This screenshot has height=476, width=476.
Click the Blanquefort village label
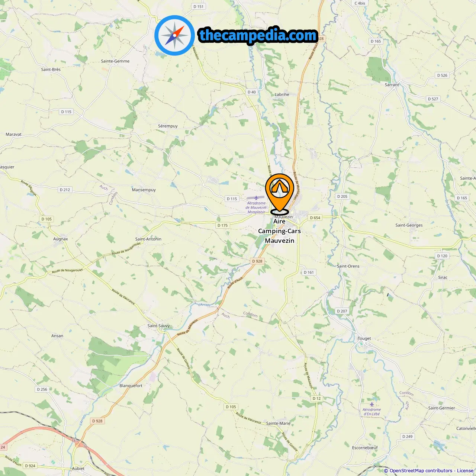click(x=131, y=386)
